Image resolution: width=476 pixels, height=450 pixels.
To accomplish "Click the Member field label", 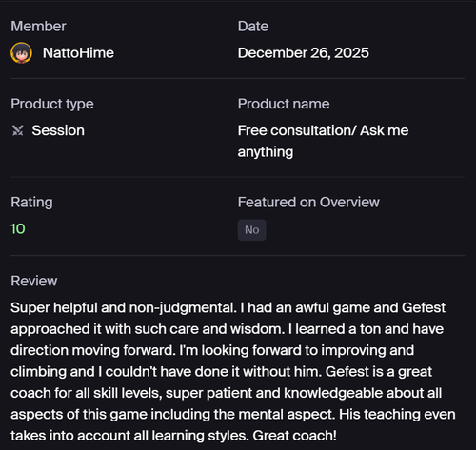I will [38, 27].
